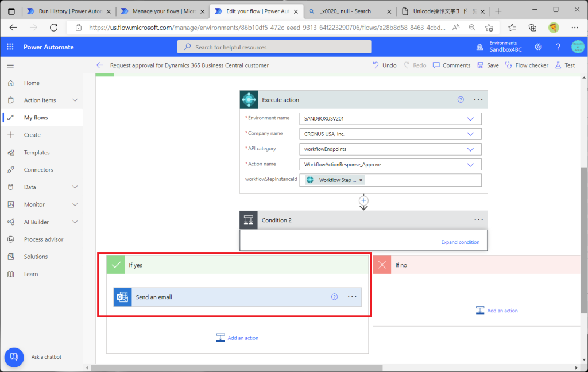Open Execute action ellipsis menu
The height and width of the screenshot is (372, 588).
[x=478, y=100]
